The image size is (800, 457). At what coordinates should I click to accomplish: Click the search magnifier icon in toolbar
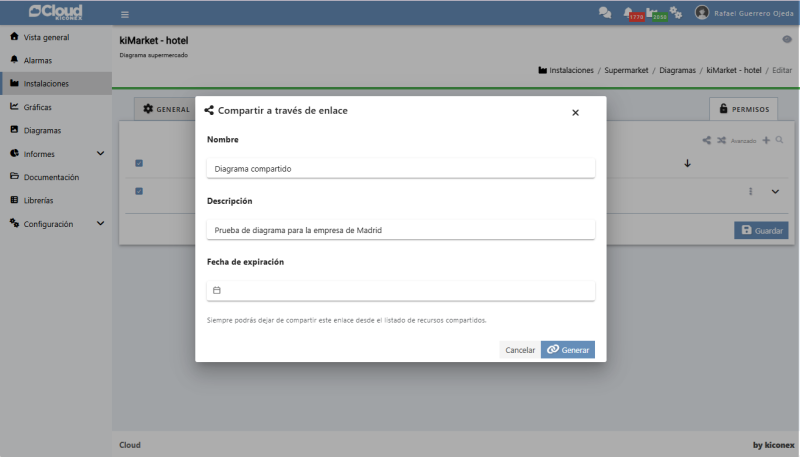tap(779, 140)
